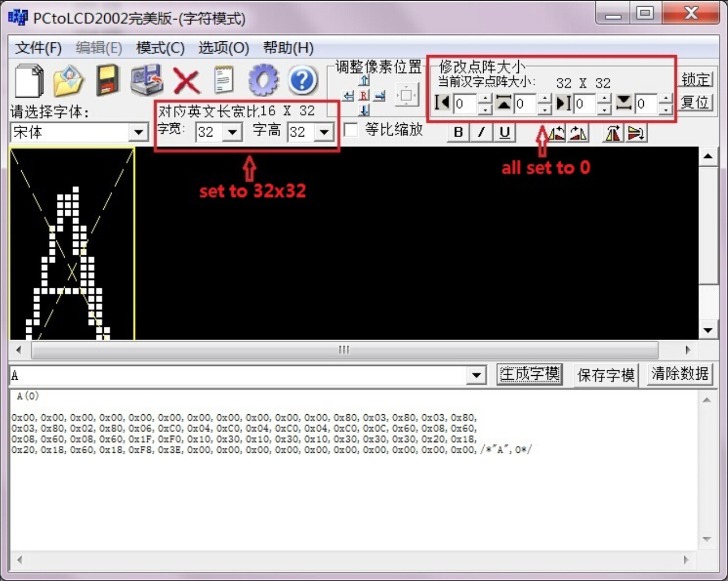The height and width of the screenshot is (581, 728).
Task: Open the 选项(O) menu
Action: tap(223, 48)
